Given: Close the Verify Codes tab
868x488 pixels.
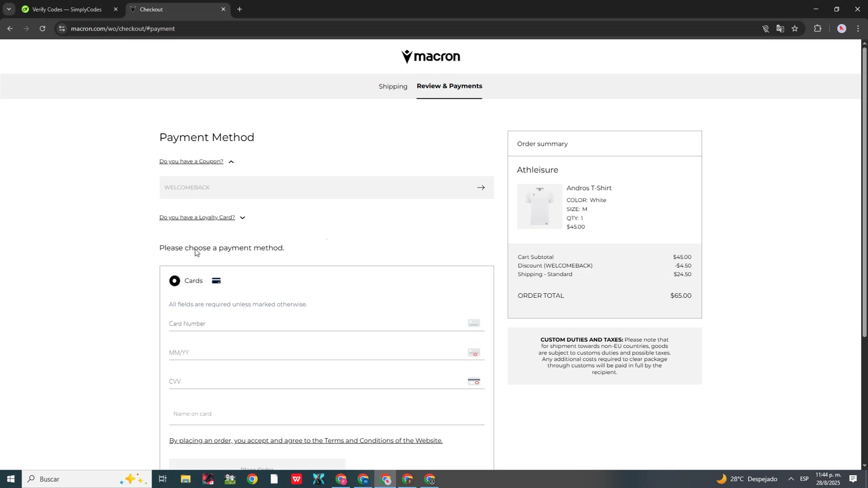Looking at the screenshot, I should pyautogui.click(x=115, y=9).
